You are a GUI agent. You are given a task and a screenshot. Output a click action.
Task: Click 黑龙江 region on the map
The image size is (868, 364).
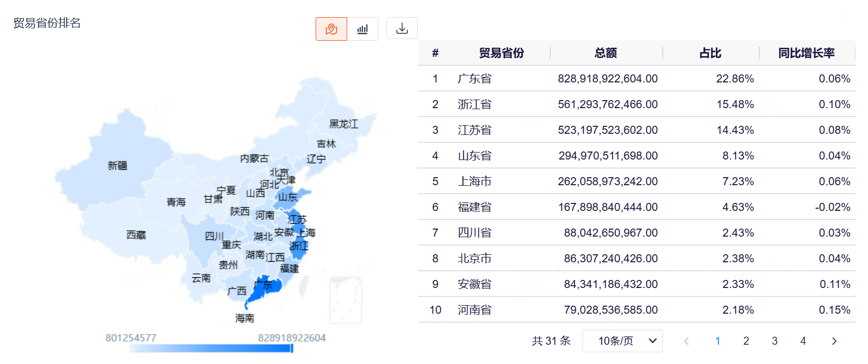pos(343,124)
